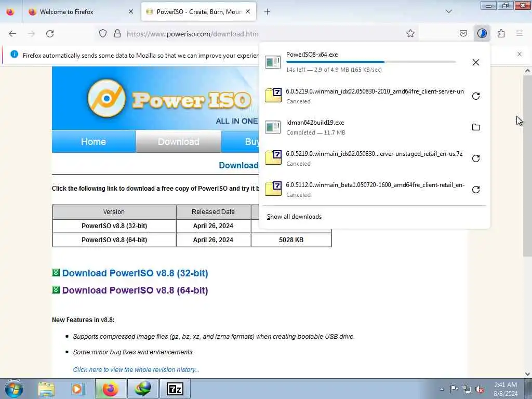Click the forward navigation arrow
This screenshot has width=532, height=399.
tap(31, 34)
